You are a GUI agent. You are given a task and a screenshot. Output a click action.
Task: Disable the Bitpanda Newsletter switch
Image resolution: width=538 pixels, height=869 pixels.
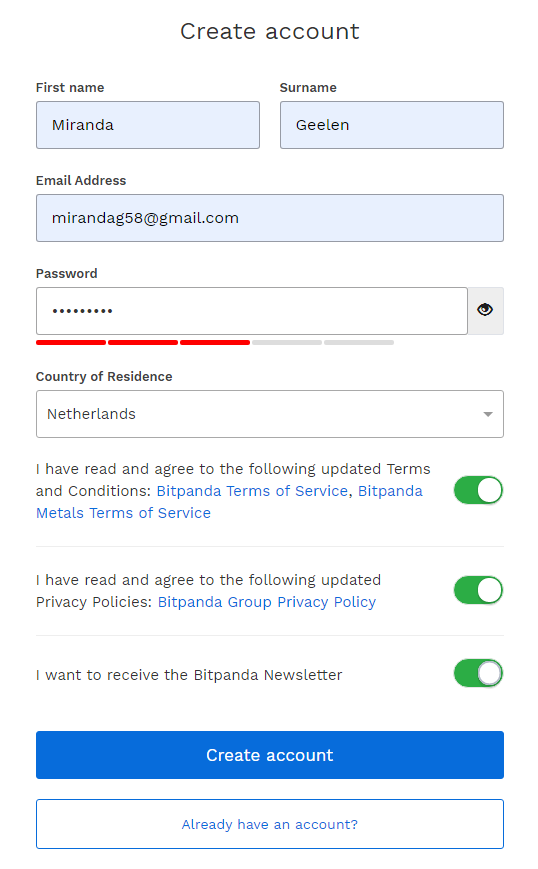[478, 673]
